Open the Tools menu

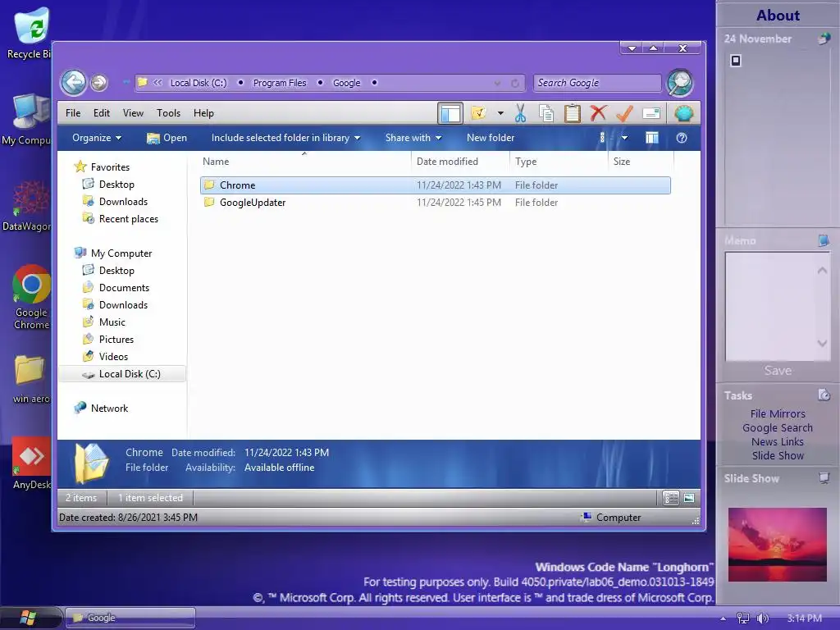tap(168, 113)
